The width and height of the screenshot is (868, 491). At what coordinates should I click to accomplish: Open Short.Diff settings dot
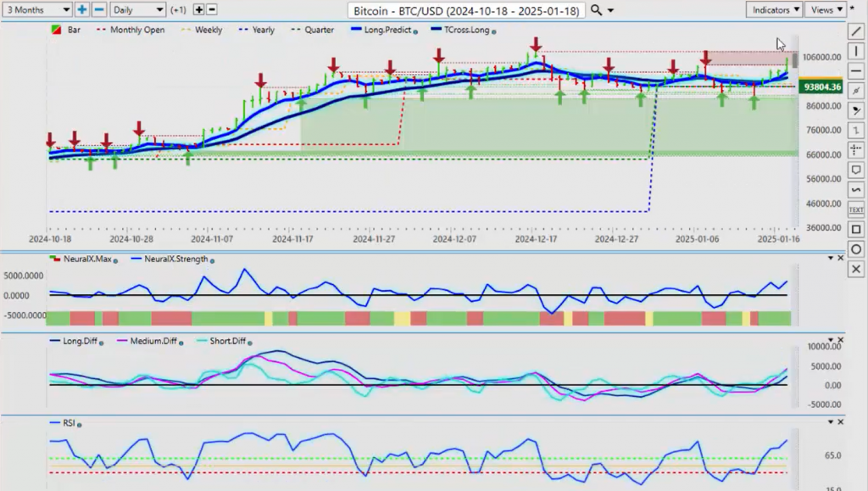250,343
